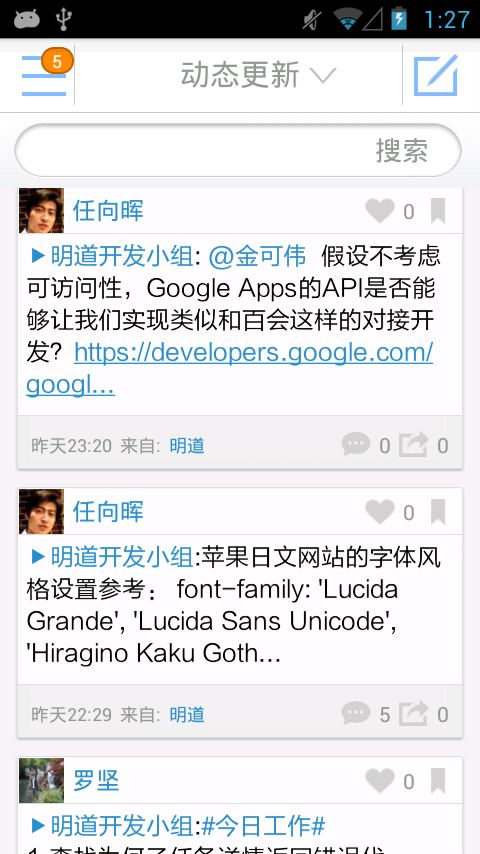Open the developers.google.com link
Image resolution: width=480 pixels, height=854 pixels.
coord(229,369)
